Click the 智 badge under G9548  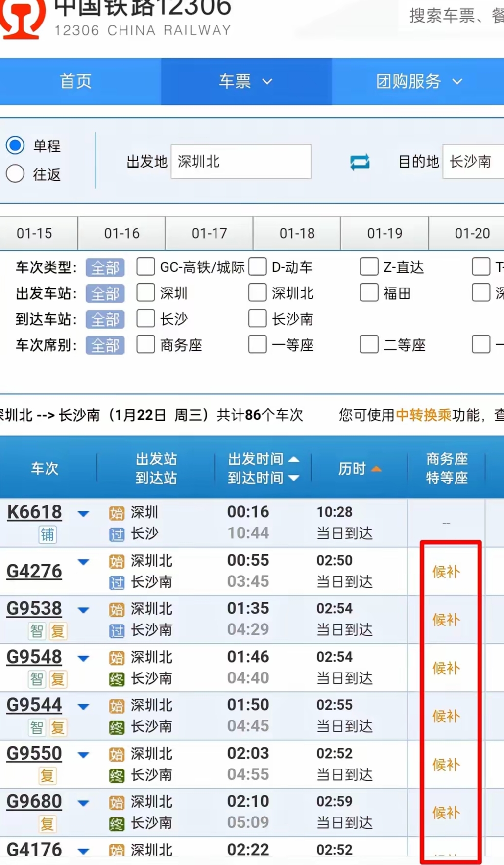coord(37,679)
